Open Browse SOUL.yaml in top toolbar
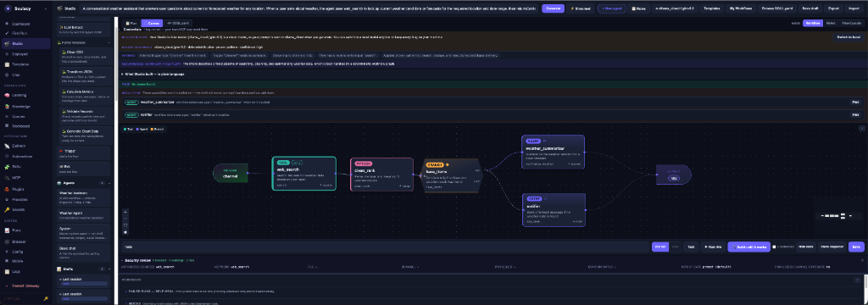The image size is (868, 305). [777, 8]
